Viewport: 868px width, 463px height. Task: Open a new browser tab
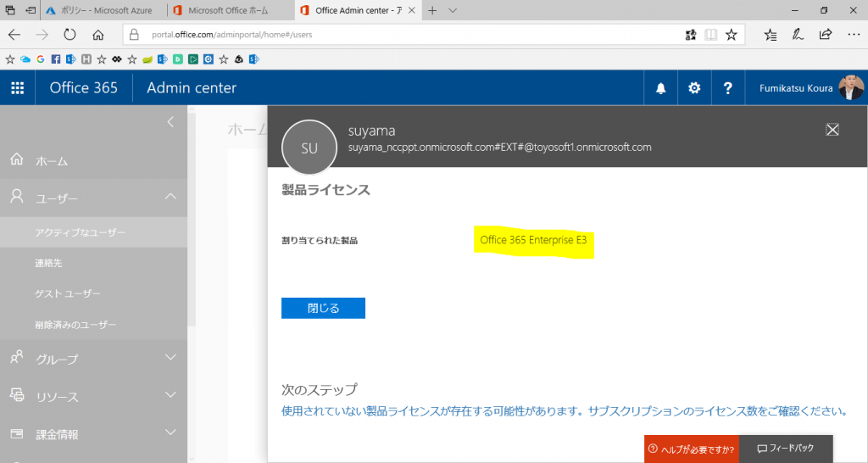pos(432,10)
